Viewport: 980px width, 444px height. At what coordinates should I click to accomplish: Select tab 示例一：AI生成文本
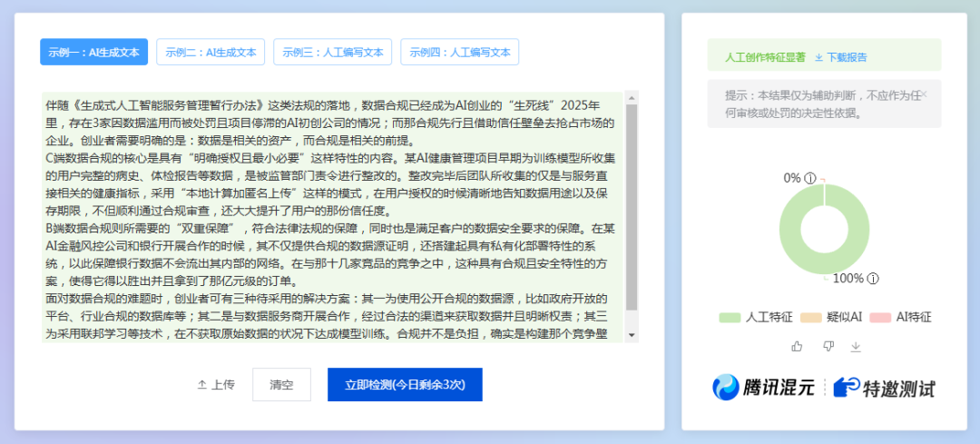[93, 52]
